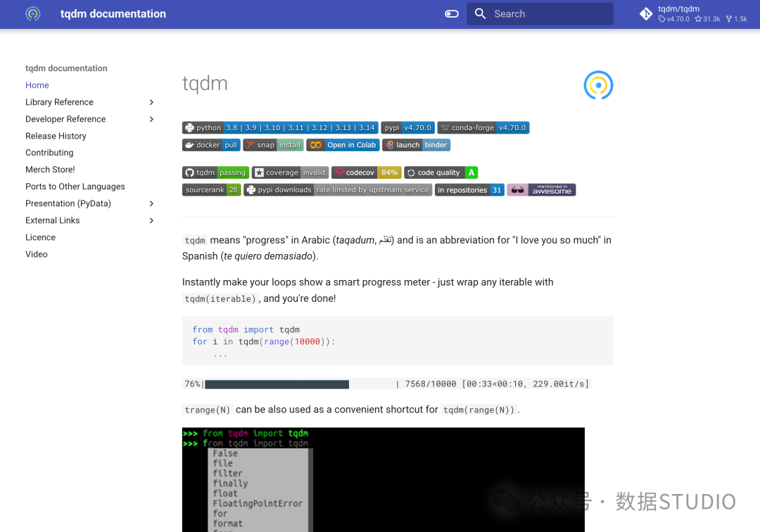The width and height of the screenshot is (760, 532).
Task: Click the search magnifier icon
Action: pyautogui.click(x=481, y=13)
